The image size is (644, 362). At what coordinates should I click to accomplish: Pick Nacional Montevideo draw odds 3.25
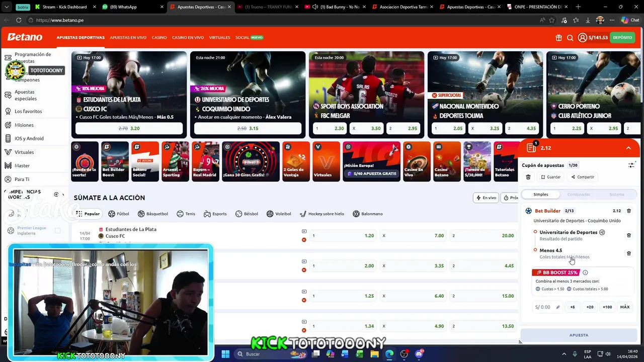(x=485, y=128)
